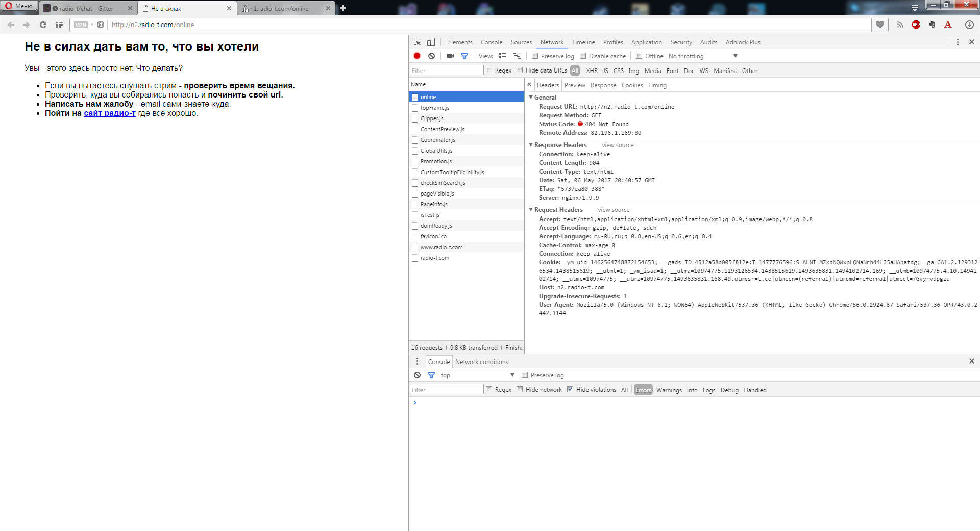The height and width of the screenshot is (531, 980).
Task: Click view source next to Request Headers
Action: (x=614, y=210)
